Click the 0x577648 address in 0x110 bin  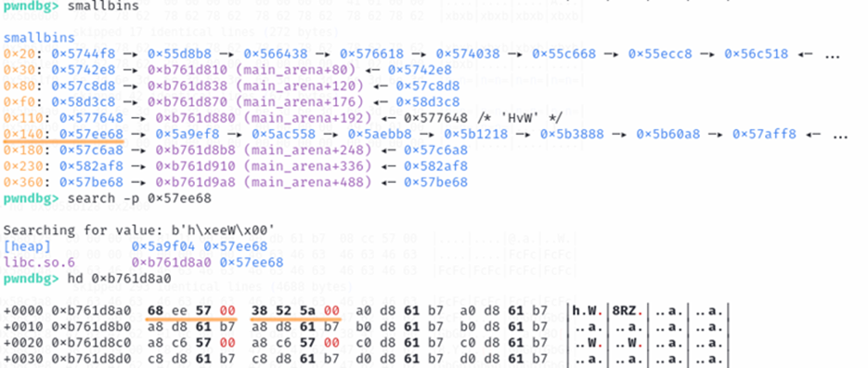click(91, 118)
